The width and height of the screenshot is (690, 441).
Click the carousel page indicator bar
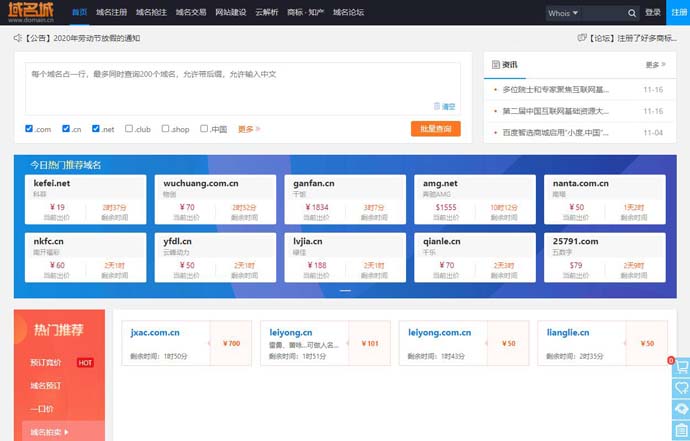point(345,290)
